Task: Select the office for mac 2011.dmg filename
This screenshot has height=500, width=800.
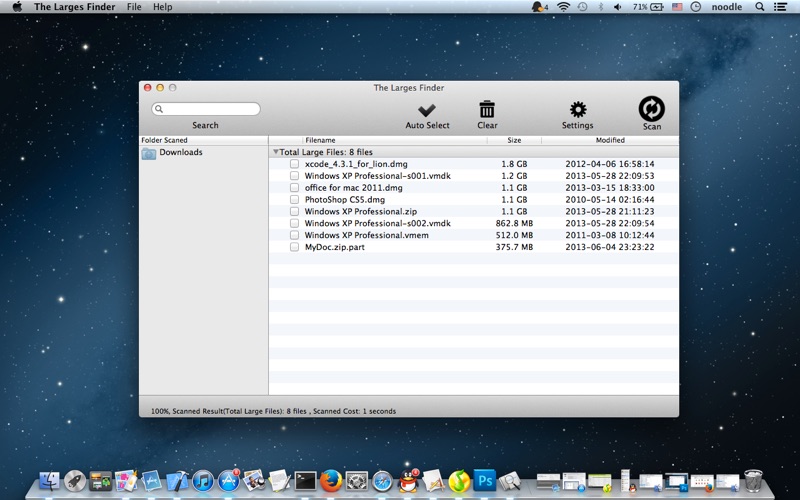Action: click(354, 188)
